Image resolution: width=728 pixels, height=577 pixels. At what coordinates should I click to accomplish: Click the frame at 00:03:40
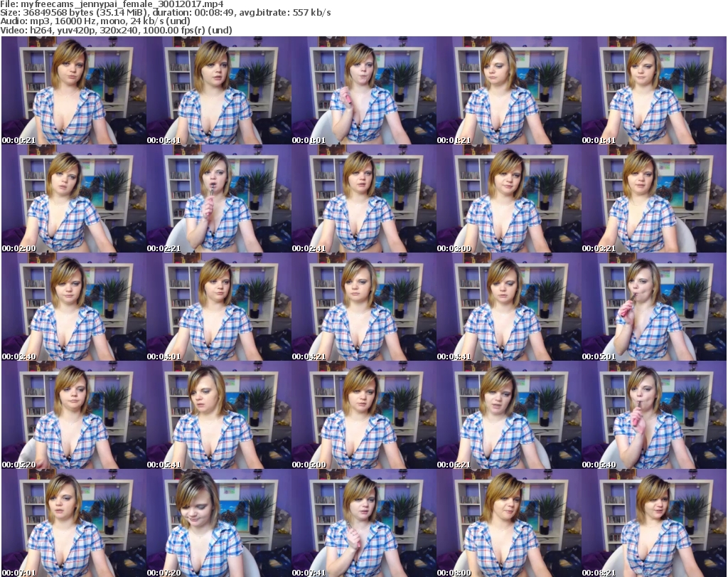tap(74, 307)
